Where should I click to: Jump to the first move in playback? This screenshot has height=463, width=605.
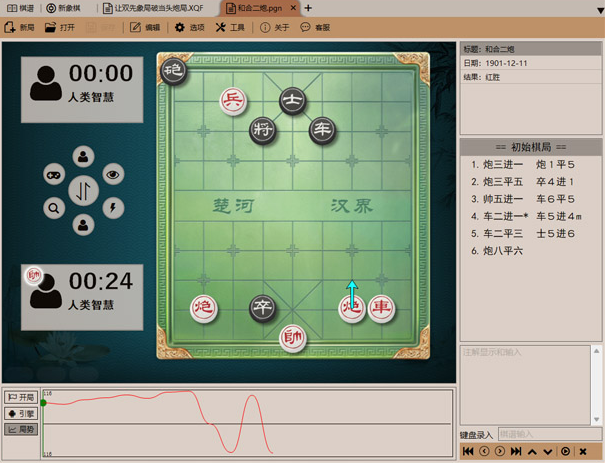pyautogui.click(x=468, y=452)
